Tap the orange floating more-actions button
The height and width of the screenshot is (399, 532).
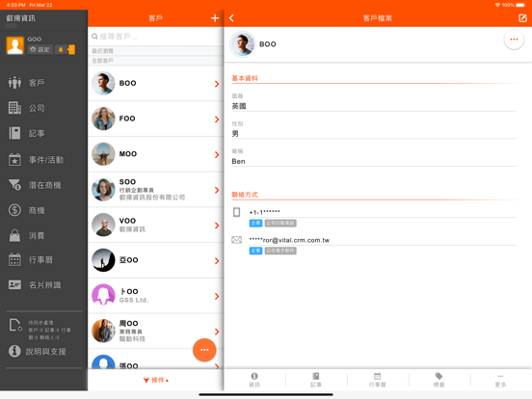click(204, 350)
